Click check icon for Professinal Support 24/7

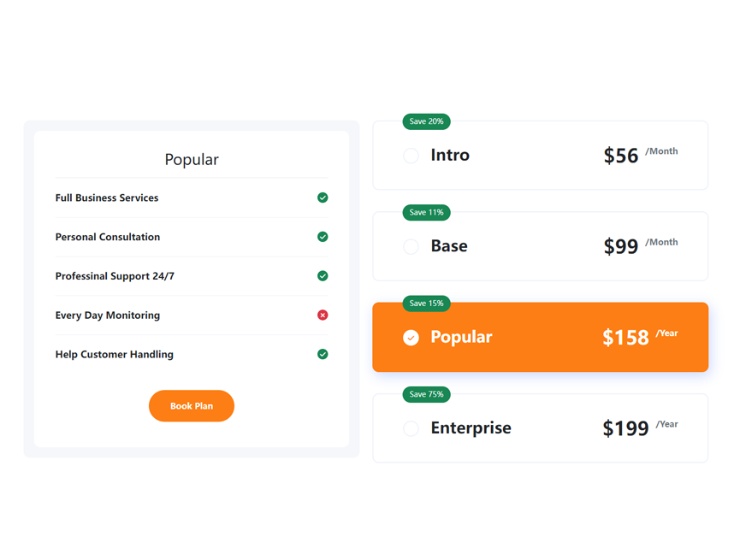[323, 276]
